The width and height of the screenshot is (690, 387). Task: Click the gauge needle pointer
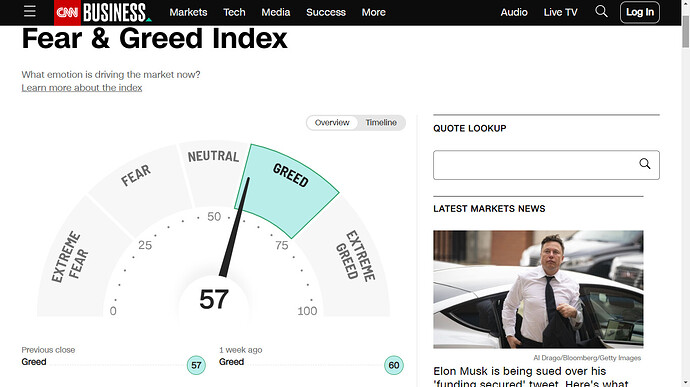[x=235, y=227]
